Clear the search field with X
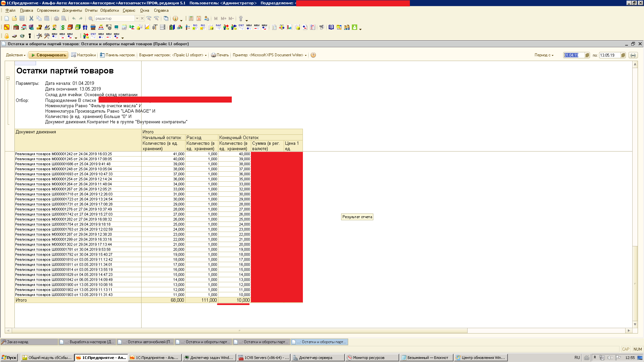Screen dimensions: 644x362 coord(142,18)
